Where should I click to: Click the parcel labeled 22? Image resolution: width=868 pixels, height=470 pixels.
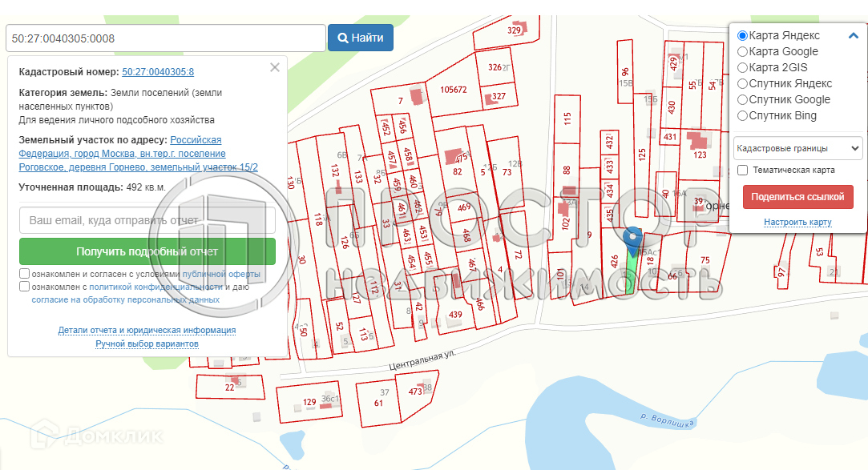tap(230, 387)
